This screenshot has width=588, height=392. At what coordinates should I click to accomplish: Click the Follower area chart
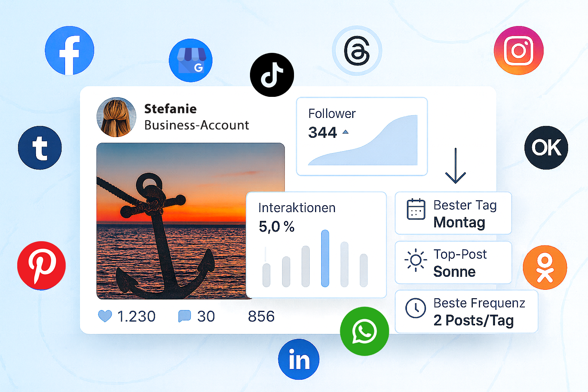(363, 140)
